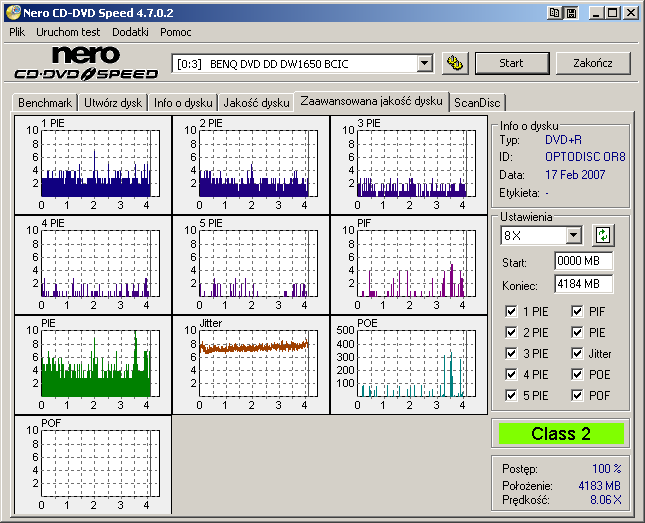Toggle the 5 PIE checkbox

[511, 395]
